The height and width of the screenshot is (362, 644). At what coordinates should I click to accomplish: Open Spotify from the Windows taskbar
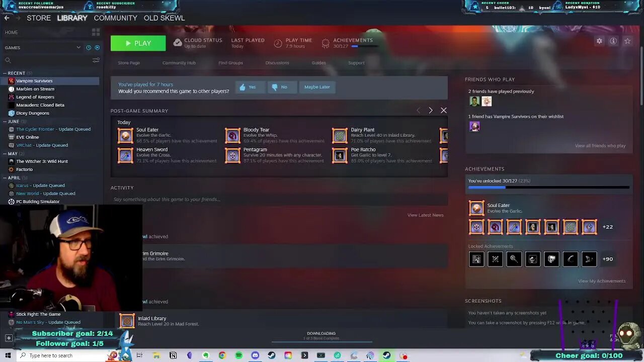[x=238, y=355]
